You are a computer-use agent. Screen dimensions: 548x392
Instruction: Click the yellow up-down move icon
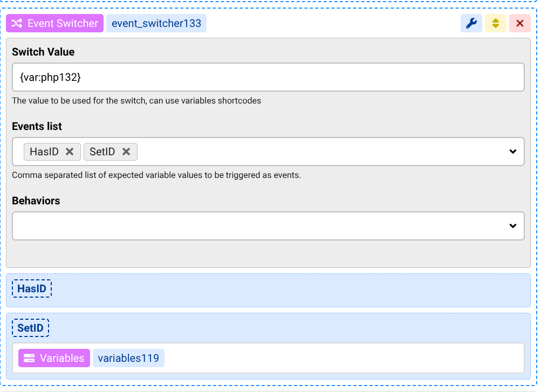[495, 23]
